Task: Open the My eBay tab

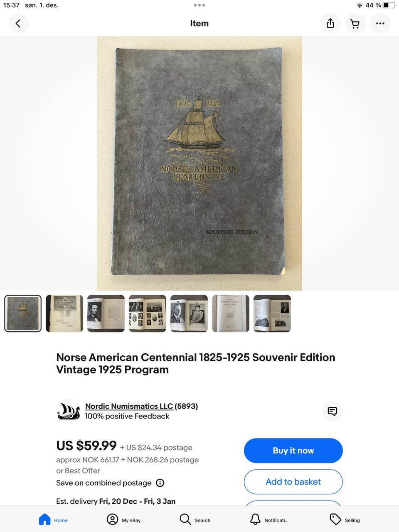Action: [x=124, y=520]
